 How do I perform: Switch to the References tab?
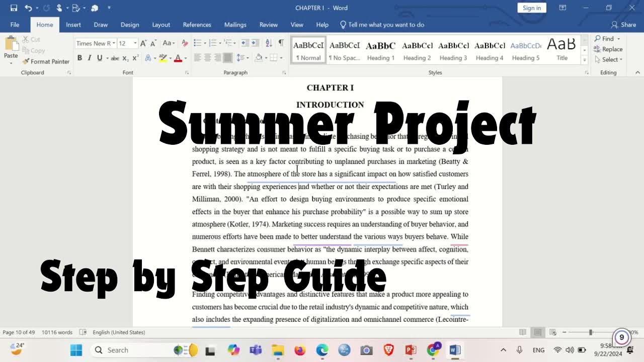coord(197,25)
